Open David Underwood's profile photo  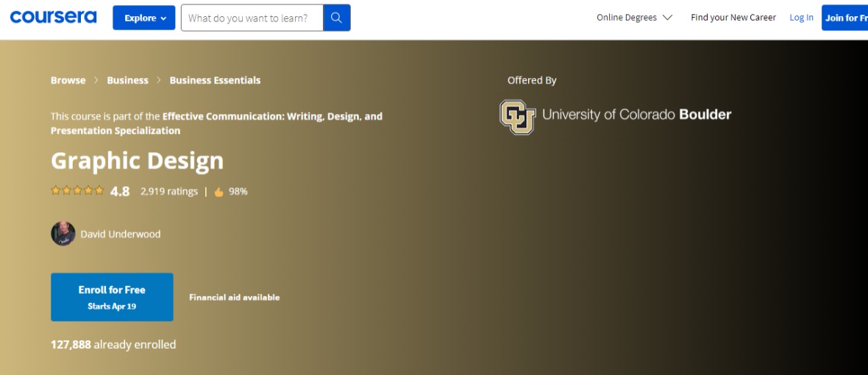tap(63, 233)
